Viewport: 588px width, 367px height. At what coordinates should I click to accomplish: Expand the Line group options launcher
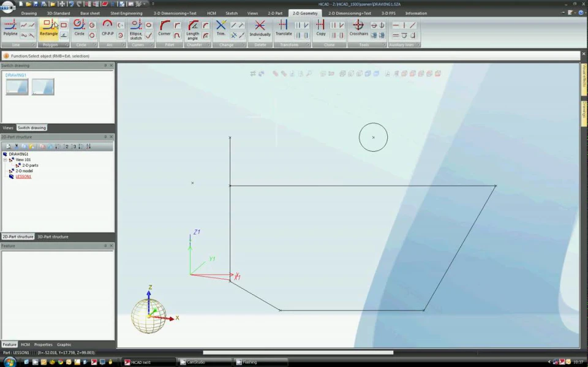point(33,45)
